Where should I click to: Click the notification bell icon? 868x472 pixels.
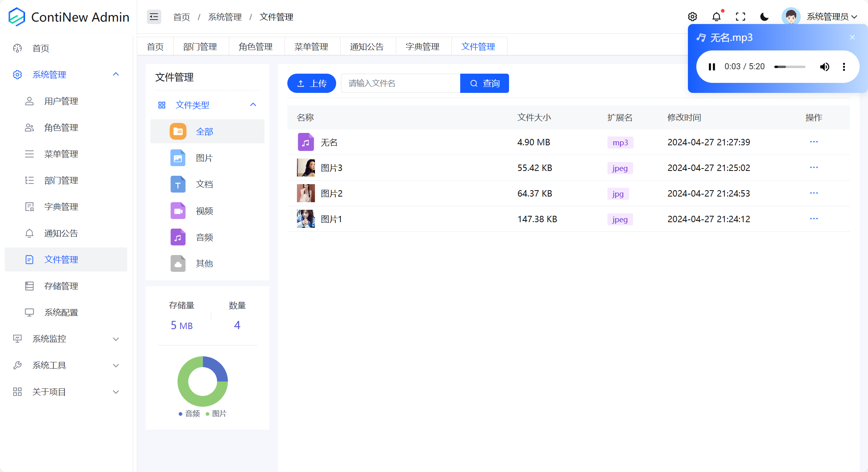pos(716,16)
